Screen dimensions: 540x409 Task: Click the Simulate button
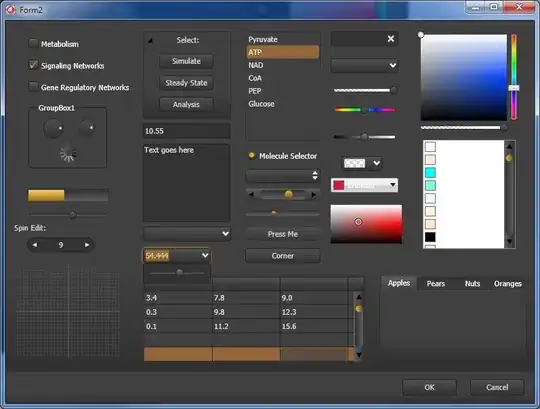click(x=186, y=61)
